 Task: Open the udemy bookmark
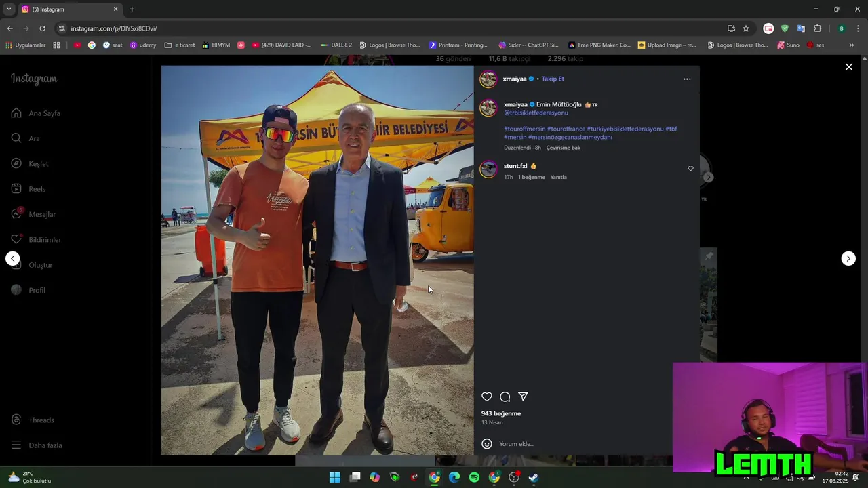tap(143, 45)
